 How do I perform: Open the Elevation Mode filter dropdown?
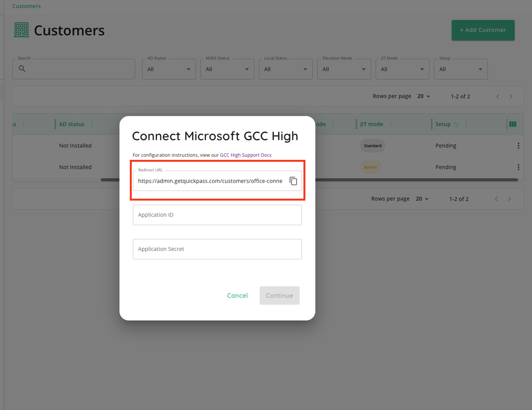(344, 69)
